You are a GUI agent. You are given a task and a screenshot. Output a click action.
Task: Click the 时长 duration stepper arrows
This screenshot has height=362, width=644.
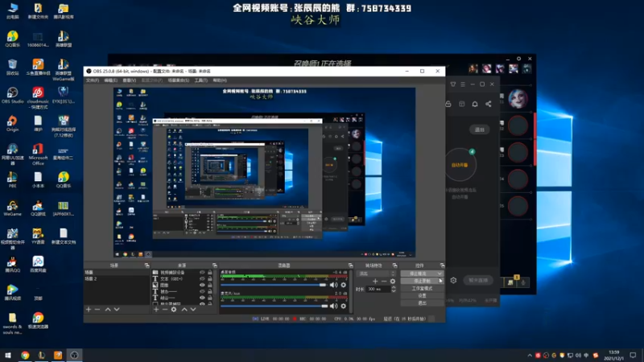point(394,289)
